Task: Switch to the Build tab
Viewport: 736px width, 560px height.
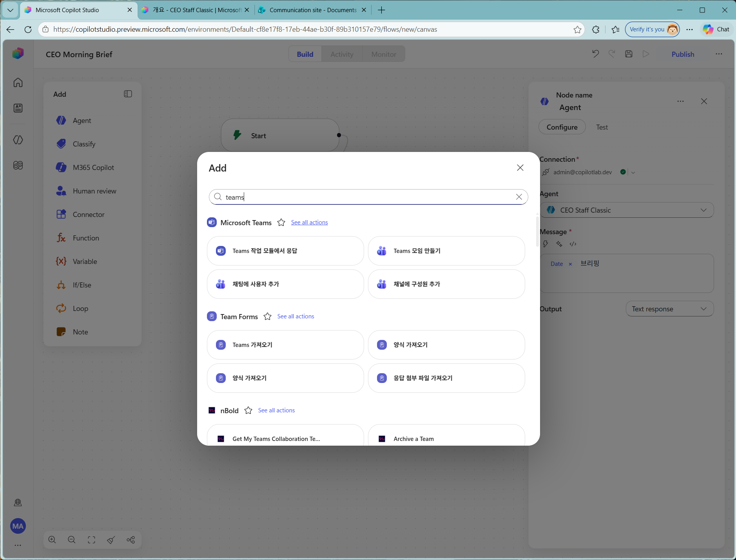Action: coord(305,54)
